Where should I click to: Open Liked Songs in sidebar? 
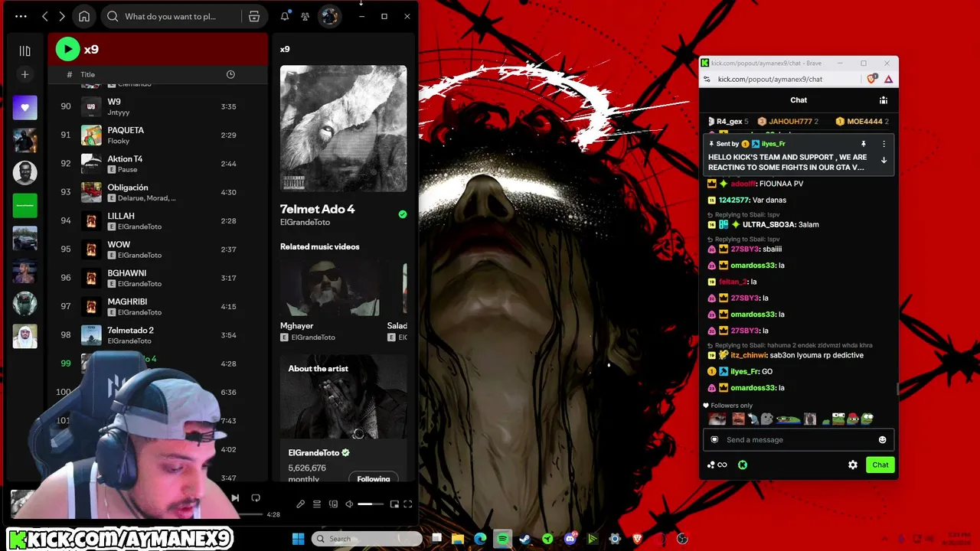(x=24, y=107)
